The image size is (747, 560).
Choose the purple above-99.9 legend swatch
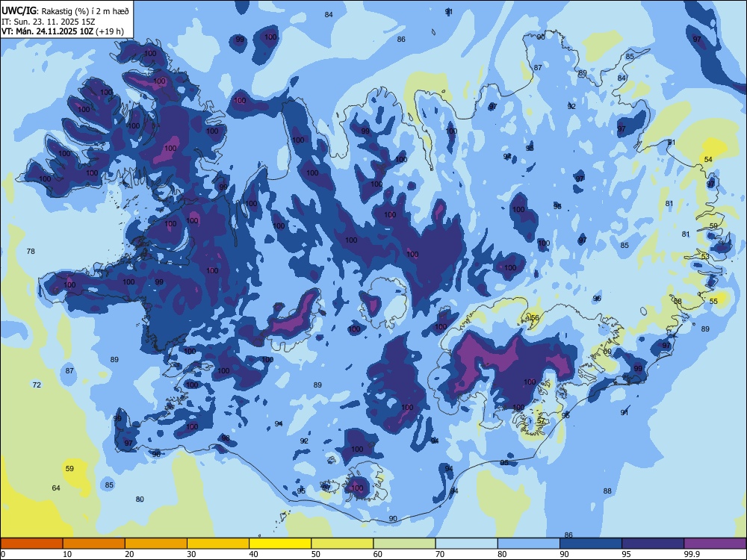tap(715, 544)
